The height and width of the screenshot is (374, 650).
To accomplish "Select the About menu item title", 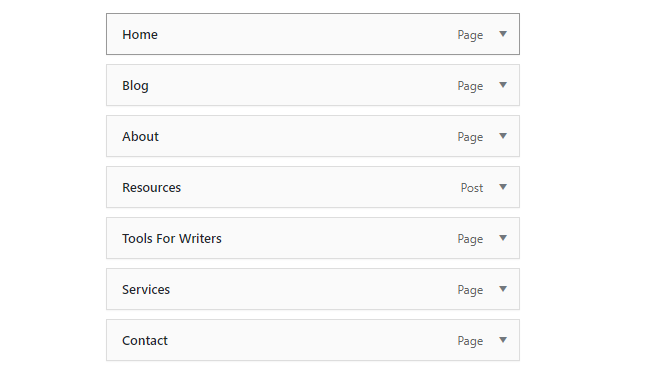I will click(x=140, y=136).
